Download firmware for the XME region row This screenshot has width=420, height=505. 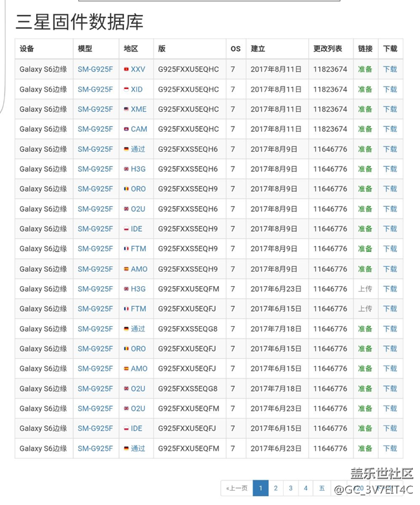[x=390, y=109]
